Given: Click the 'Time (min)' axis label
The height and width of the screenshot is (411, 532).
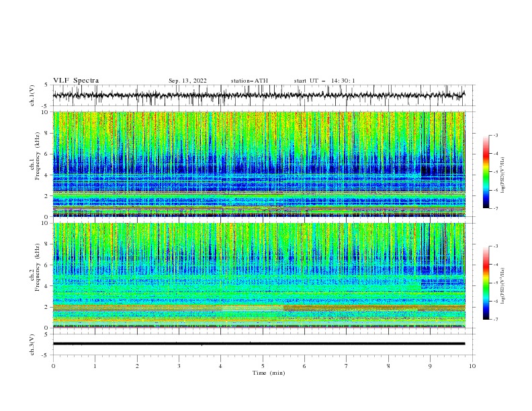Looking at the screenshot, I should (x=269, y=373).
